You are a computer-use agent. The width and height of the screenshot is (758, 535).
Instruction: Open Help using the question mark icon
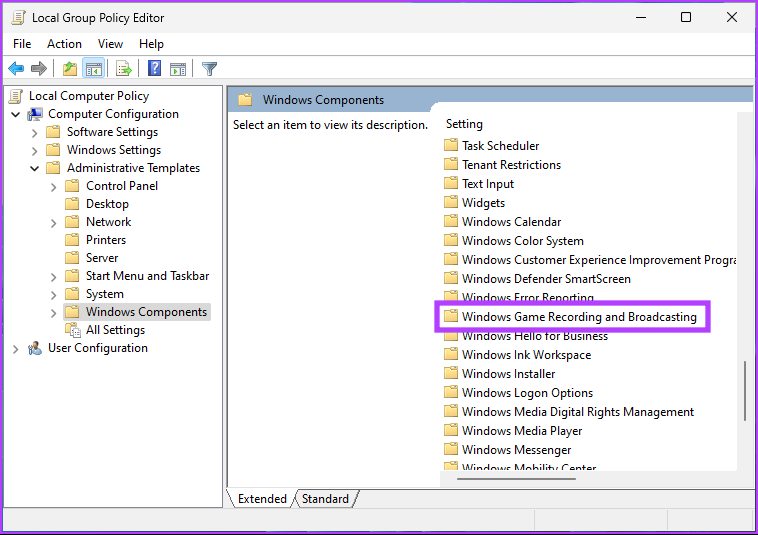155,69
